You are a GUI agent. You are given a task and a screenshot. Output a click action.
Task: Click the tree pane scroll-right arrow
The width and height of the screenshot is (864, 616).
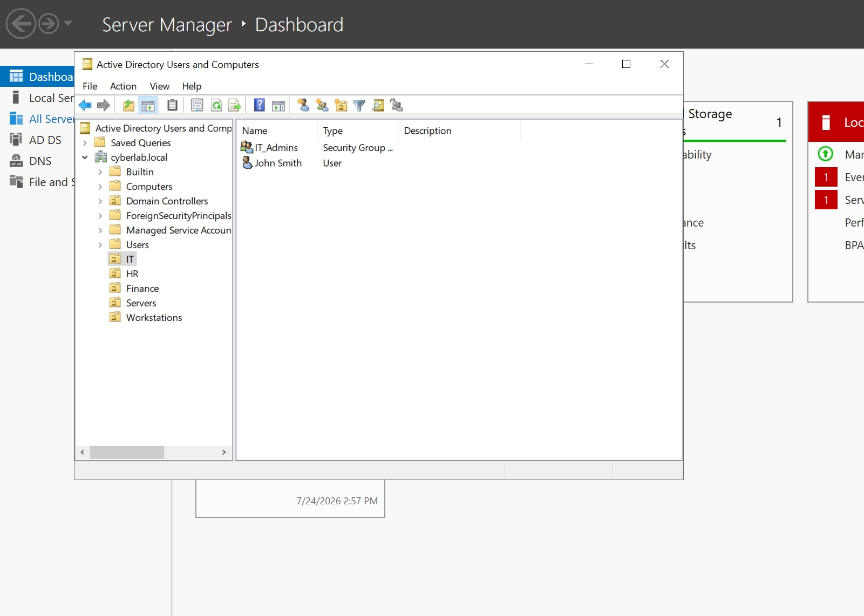click(224, 452)
